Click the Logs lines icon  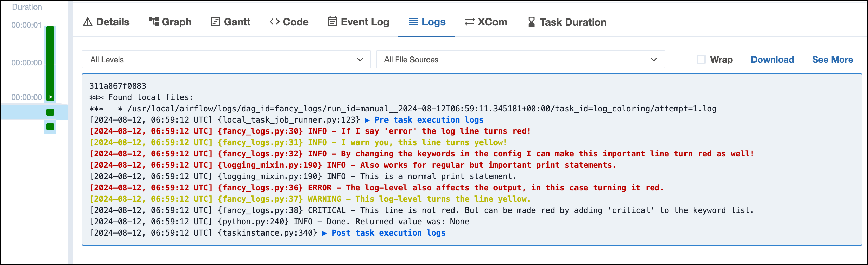tap(413, 22)
